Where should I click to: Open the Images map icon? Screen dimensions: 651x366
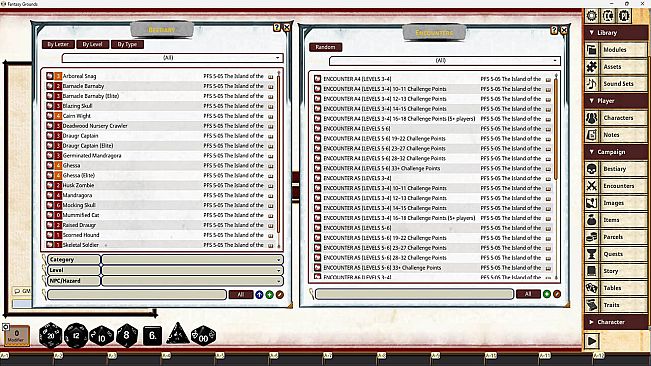click(x=592, y=203)
